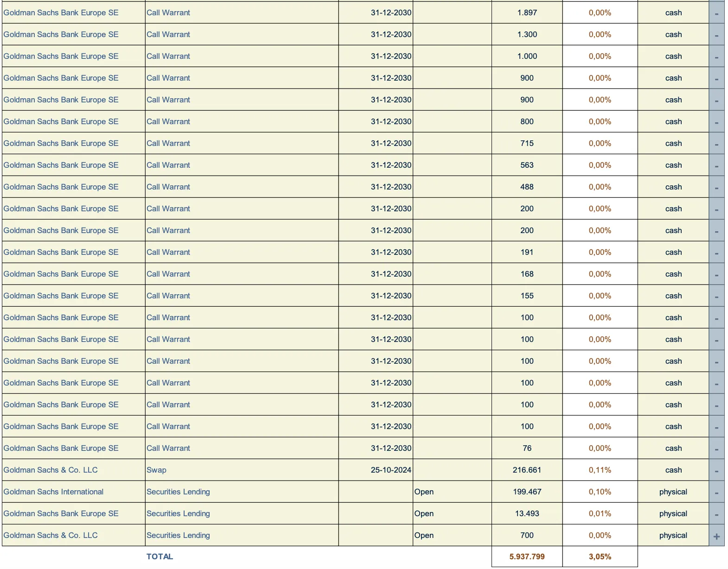Click Call Warrant link in the 715 row

coord(168,143)
